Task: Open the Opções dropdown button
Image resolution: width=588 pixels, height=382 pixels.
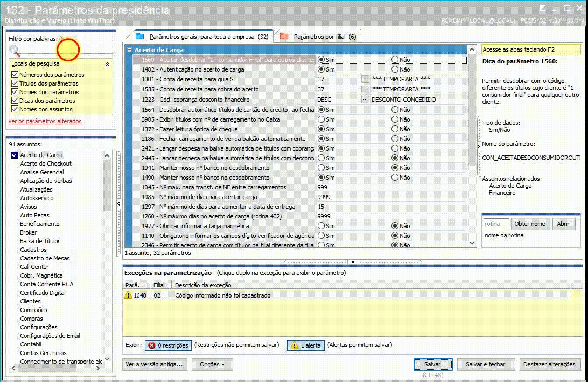Action: (212, 364)
